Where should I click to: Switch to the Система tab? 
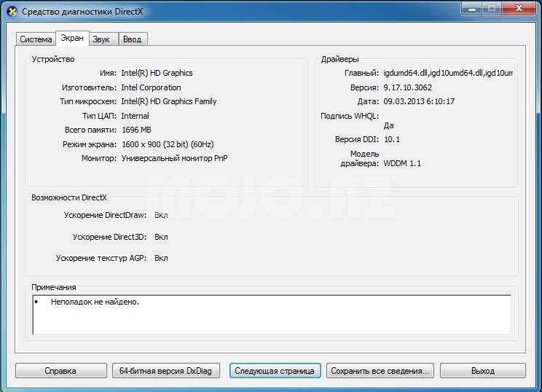36,39
